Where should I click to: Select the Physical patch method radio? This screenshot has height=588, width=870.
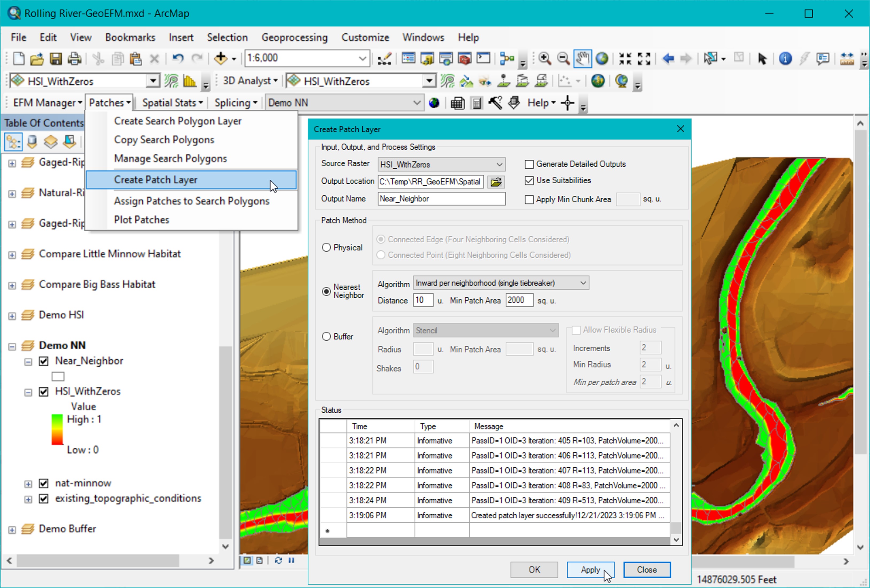point(326,248)
